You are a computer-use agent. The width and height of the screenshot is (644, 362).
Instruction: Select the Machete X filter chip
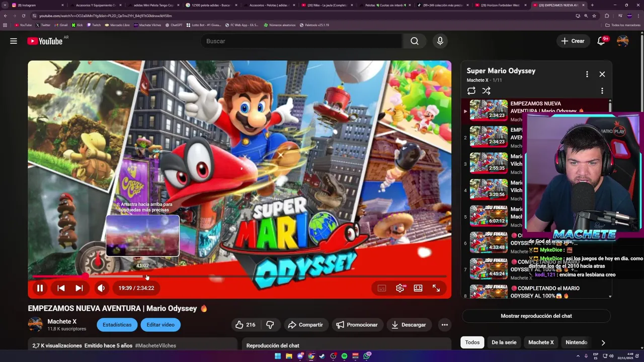tap(541, 342)
